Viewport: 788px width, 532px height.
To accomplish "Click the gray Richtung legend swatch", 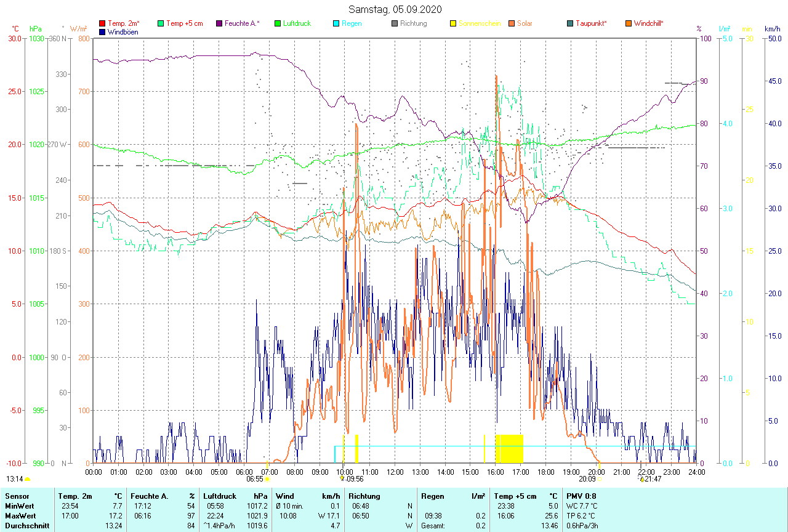I will (x=395, y=24).
